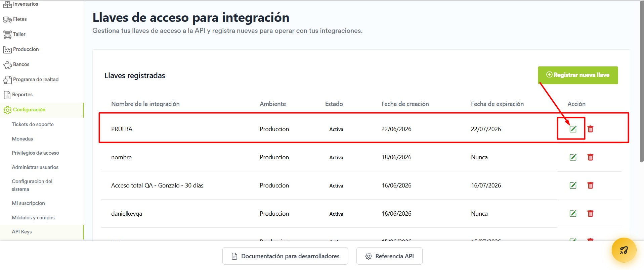
Task: Delete the PRUEBA key with trash icon
Action: 590,129
